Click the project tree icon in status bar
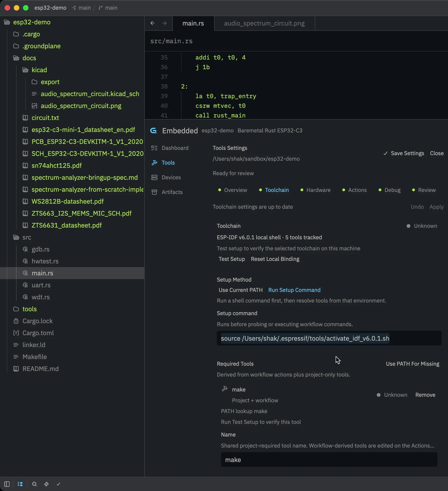The width and height of the screenshot is (448, 491). [x=20, y=484]
